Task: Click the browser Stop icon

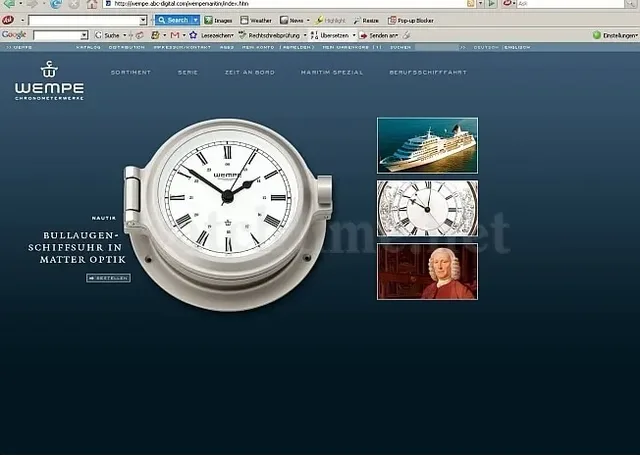Action: [74, 4]
